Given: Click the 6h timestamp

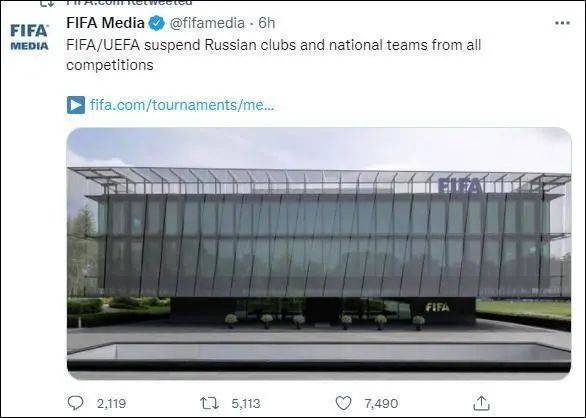Looking at the screenshot, I should point(266,23).
